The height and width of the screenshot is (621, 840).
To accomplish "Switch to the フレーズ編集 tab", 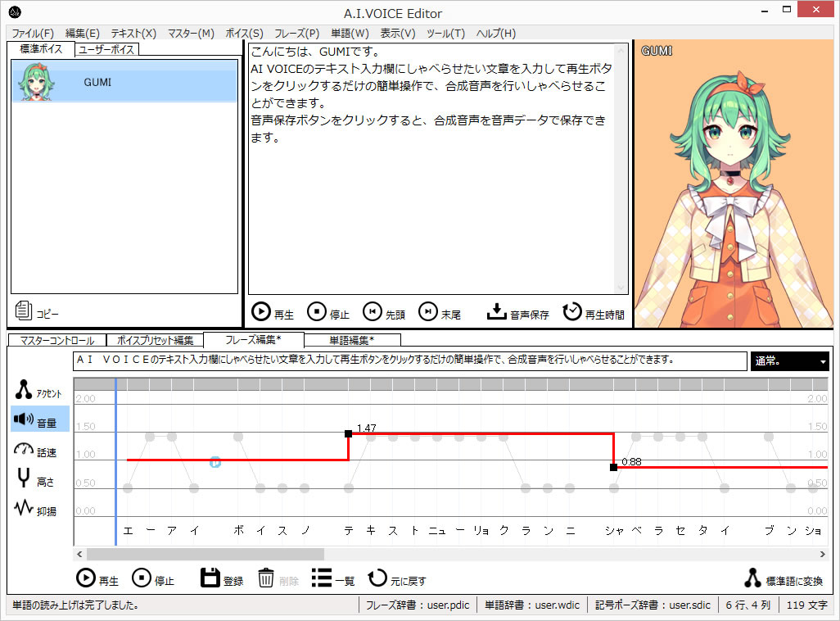I will [254, 339].
